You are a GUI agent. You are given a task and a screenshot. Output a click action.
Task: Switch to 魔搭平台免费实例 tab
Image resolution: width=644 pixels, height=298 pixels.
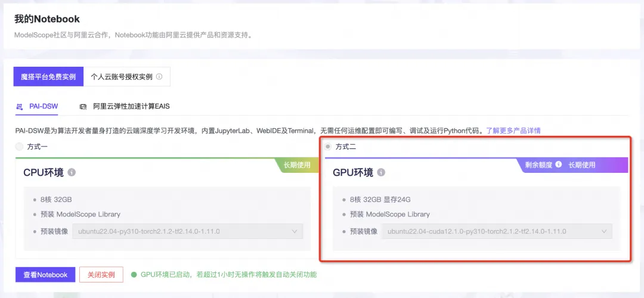(x=48, y=77)
